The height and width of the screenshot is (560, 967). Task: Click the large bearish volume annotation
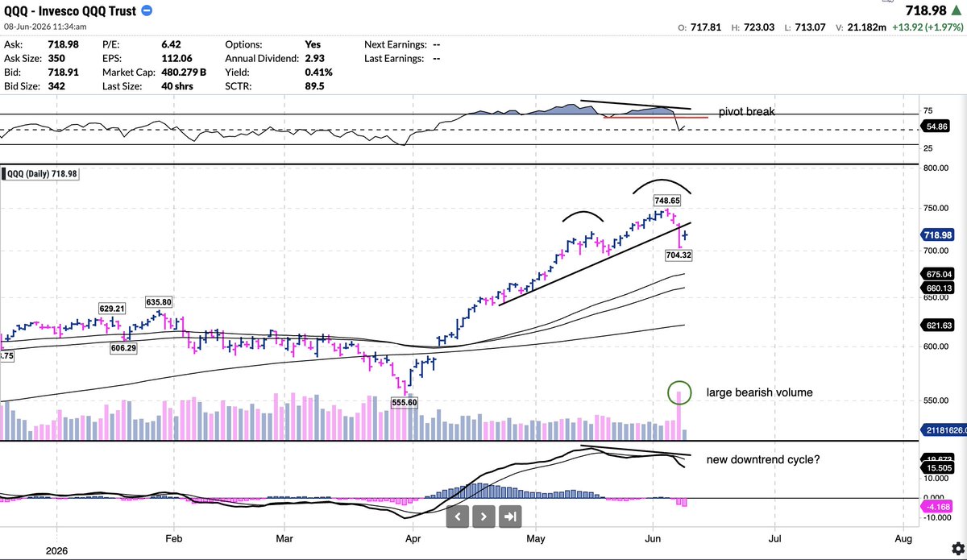coord(760,393)
